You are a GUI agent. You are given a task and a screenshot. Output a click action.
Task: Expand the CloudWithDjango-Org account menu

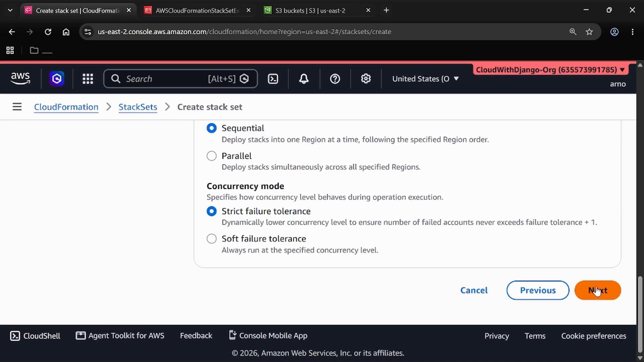pos(550,70)
